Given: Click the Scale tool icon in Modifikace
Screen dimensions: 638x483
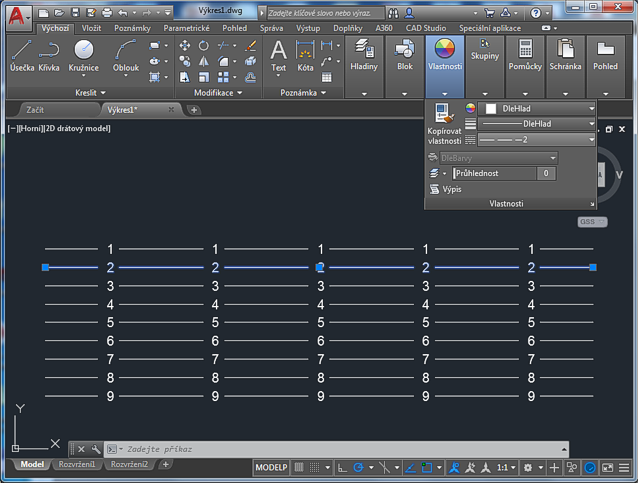Looking at the screenshot, I should click(203, 77).
